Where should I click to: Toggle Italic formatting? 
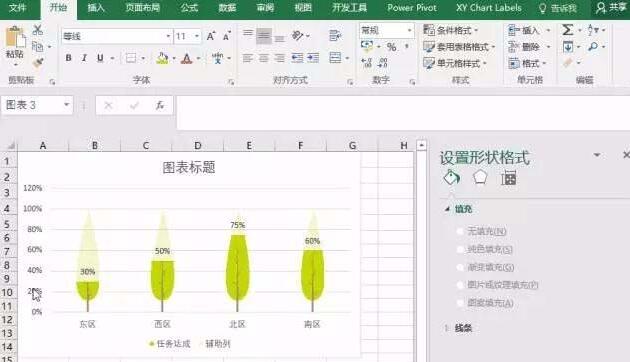[84, 58]
